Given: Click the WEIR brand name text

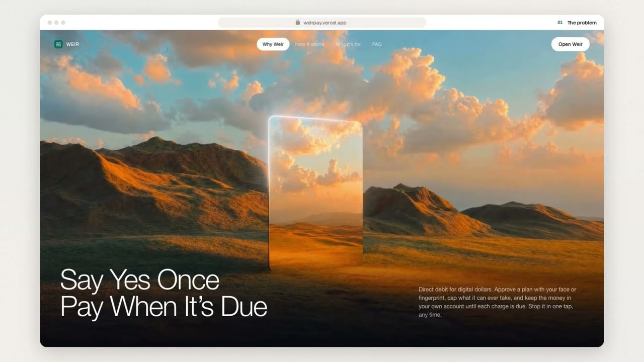Looking at the screenshot, I should click(x=72, y=44).
